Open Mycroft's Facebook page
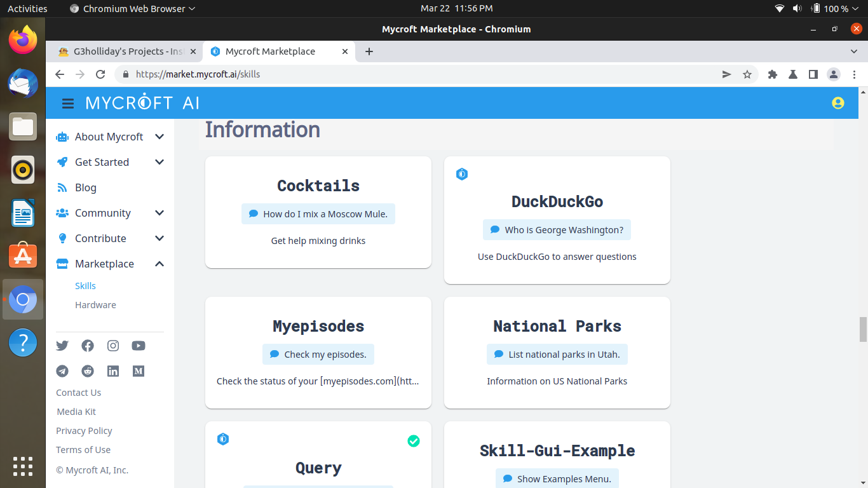Viewport: 868px width, 488px height. point(88,346)
